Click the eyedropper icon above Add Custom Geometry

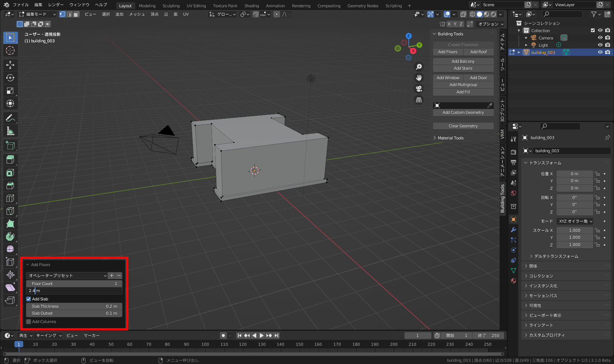[490, 106]
